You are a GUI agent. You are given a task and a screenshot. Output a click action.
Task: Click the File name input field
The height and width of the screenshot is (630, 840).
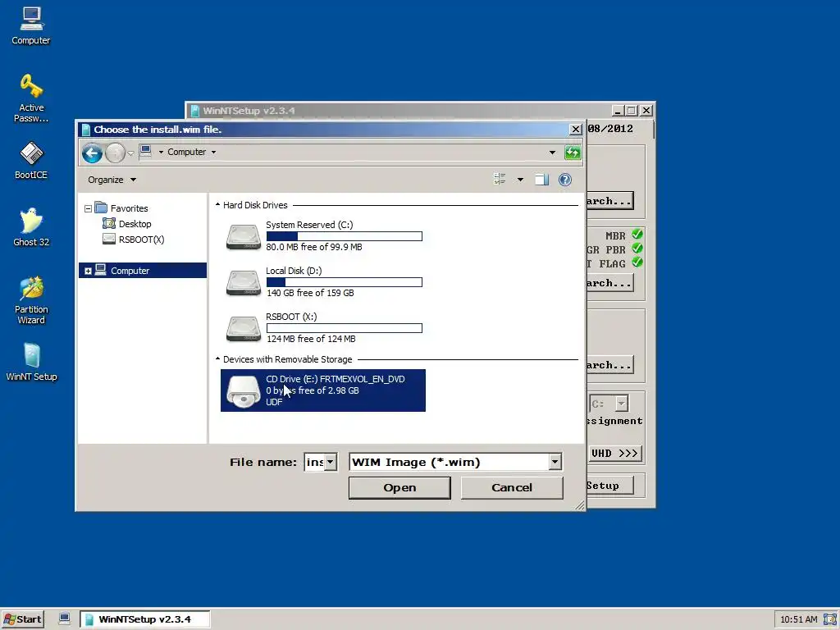(314, 462)
